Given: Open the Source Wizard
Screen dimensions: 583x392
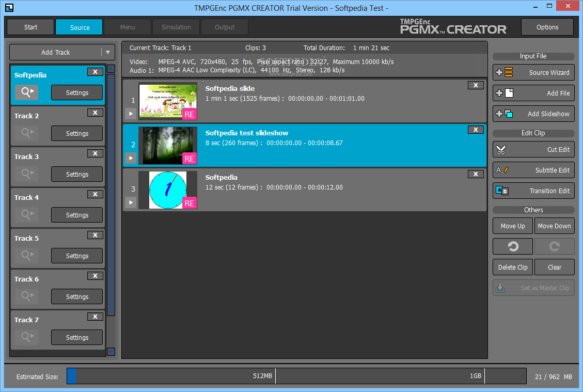Looking at the screenshot, I should 533,72.
